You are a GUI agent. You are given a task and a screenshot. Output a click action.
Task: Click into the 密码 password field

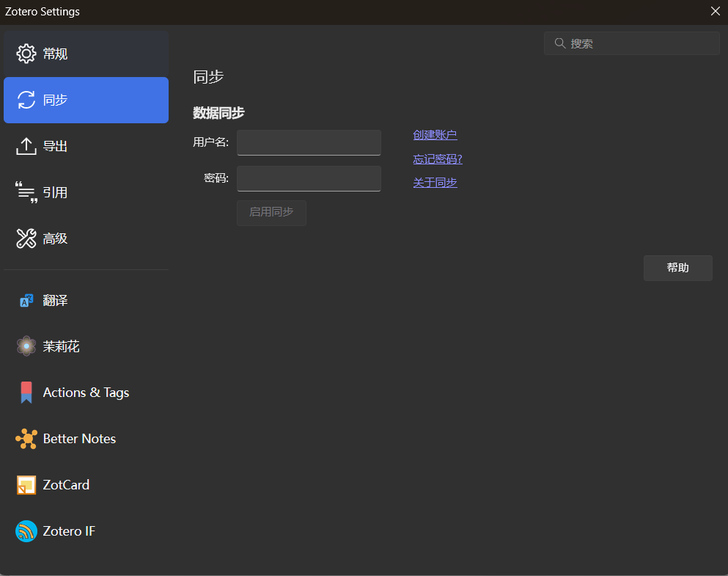pyautogui.click(x=309, y=178)
